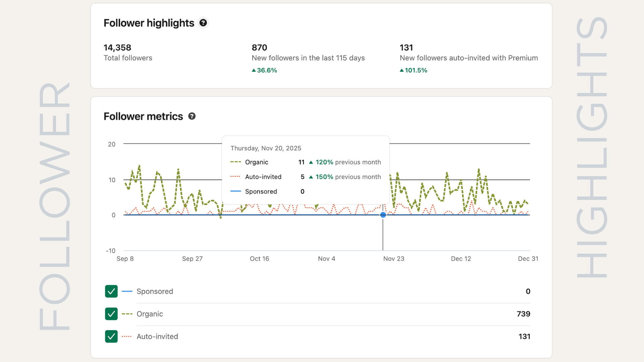Screen dimensions: 644x362
Task: Uncheck the Organic series checkbox
Action: 111,314
